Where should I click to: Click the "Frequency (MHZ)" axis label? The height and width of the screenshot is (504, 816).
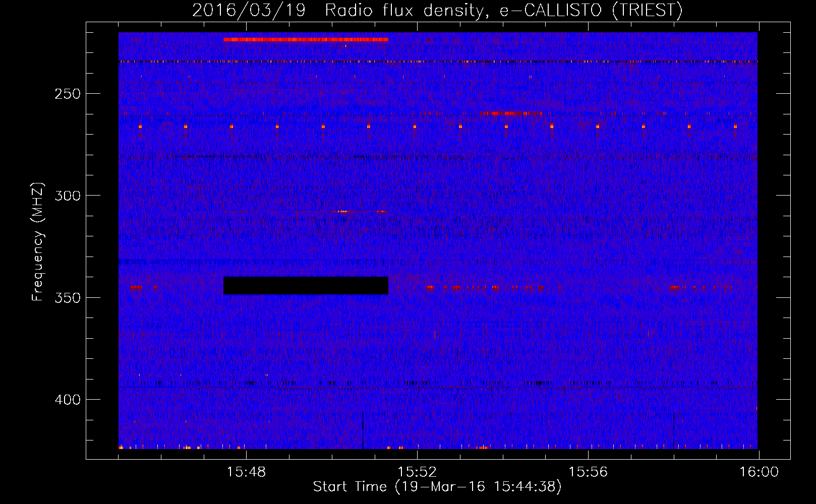[38, 242]
